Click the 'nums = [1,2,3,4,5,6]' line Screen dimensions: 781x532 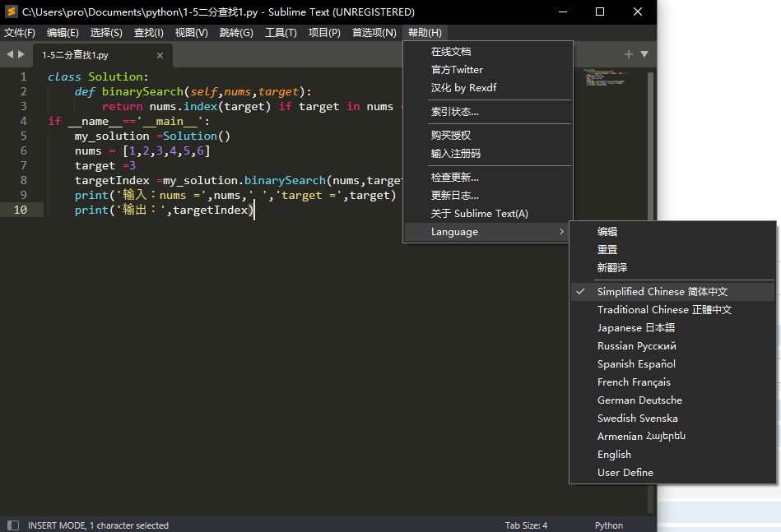(142, 150)
